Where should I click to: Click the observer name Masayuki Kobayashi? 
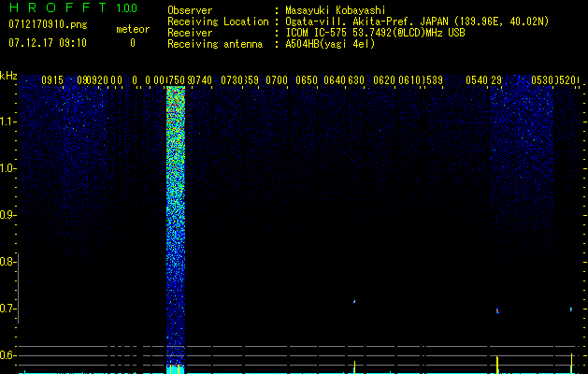click(x=336, y=10)
